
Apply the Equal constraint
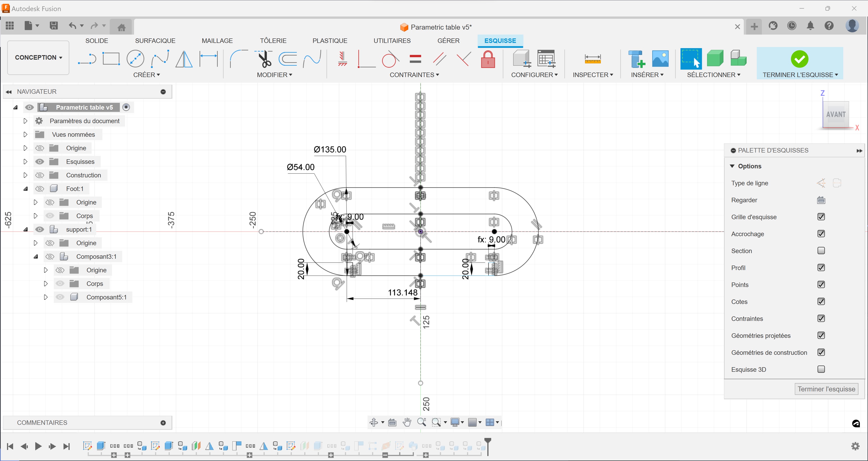(415, 59)
